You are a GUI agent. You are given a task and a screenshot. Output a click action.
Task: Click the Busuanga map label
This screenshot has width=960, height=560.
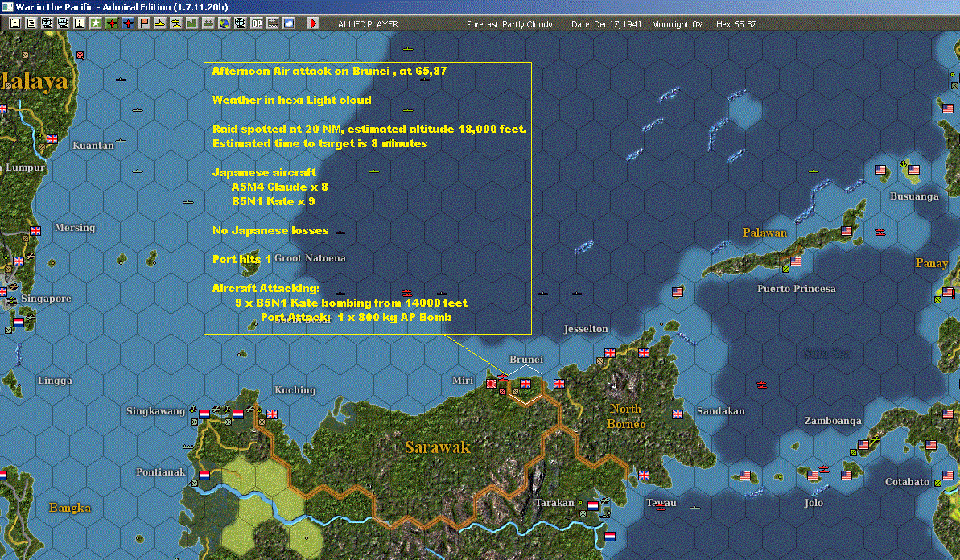[914, 196]
